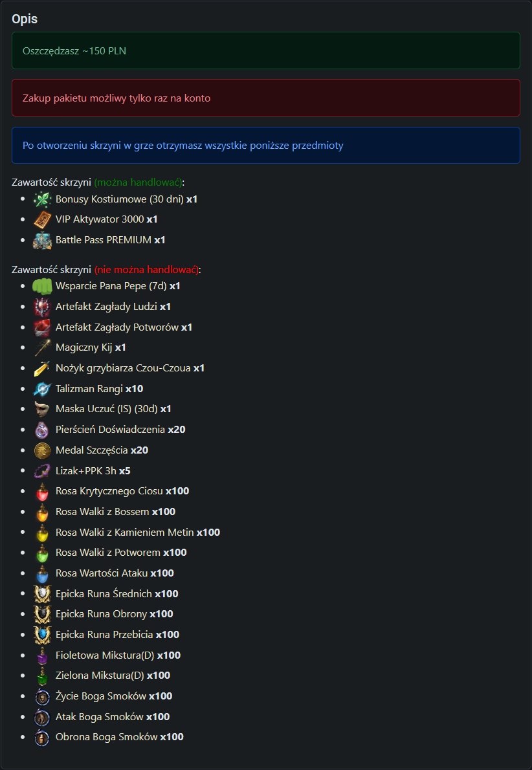The height and width of the screenshot is (770, 532).
Task: Click the red 'nie można handlować' label
Action: click(x=146, y=270)
